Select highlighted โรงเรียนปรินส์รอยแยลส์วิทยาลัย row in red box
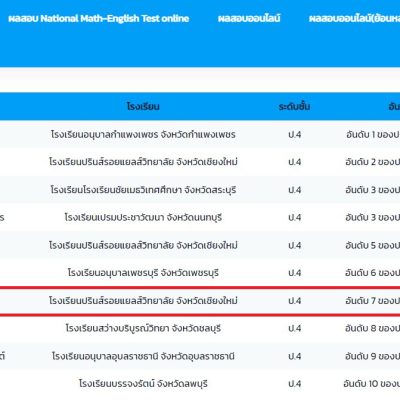The image size is (400, 400). pos(200,301)
